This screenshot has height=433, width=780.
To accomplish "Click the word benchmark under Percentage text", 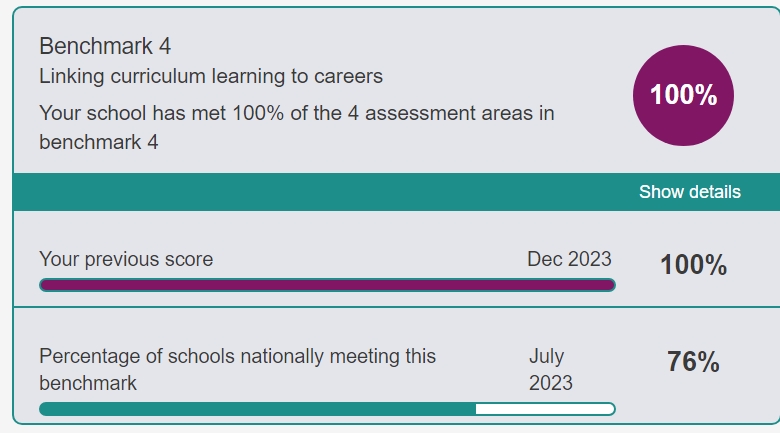I will point(88,383).
